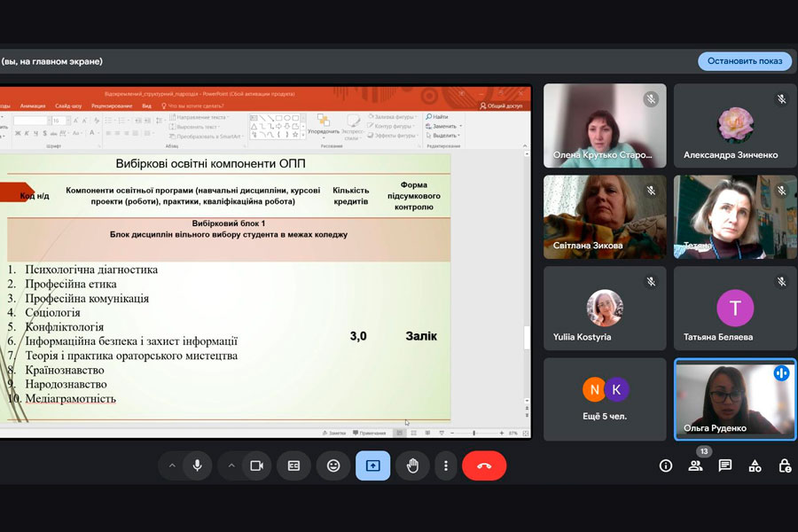Open the emoji reactions panel

point(333,465)
